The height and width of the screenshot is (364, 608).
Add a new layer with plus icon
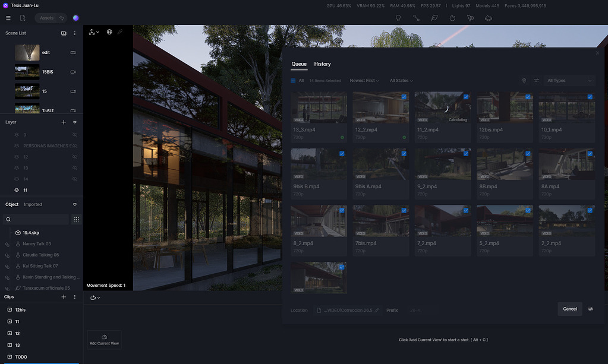coord(64,122)
